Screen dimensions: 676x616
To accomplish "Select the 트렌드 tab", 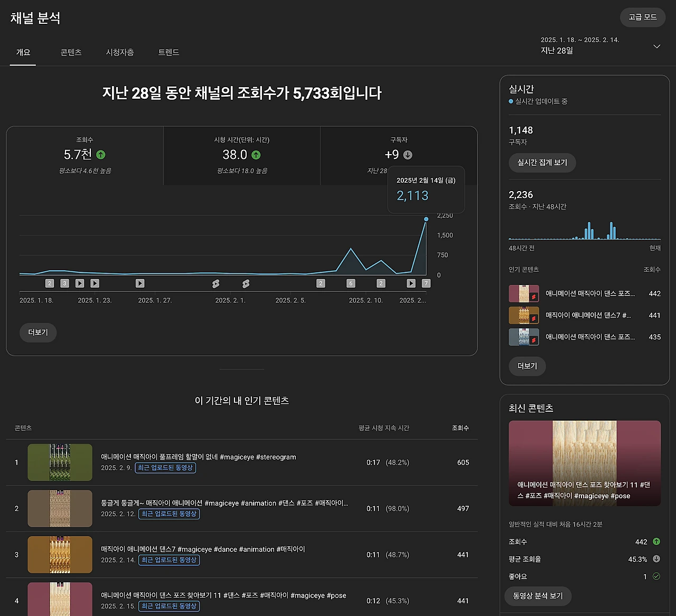I will (x=168, y=52).
